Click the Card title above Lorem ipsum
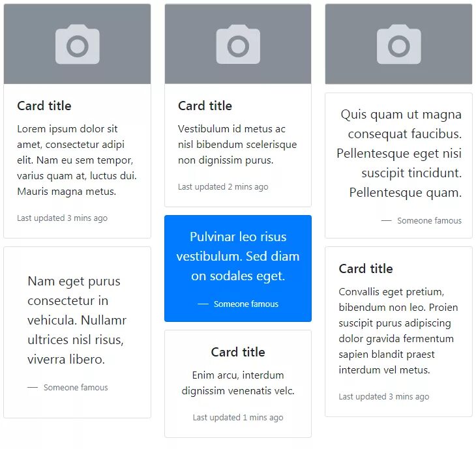This screenshot has height=449, width=476. pyautogui.click(x=44, y=106)
